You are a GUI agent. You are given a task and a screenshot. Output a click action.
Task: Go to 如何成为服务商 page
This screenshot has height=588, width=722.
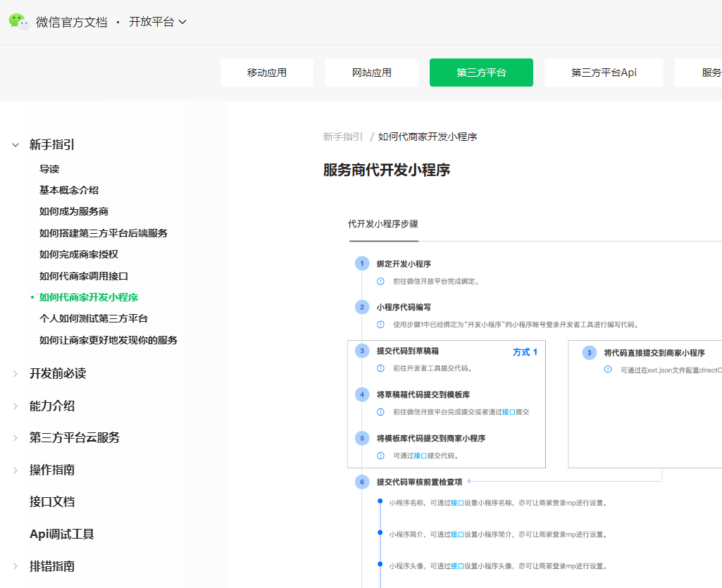[x=74, y=211]
